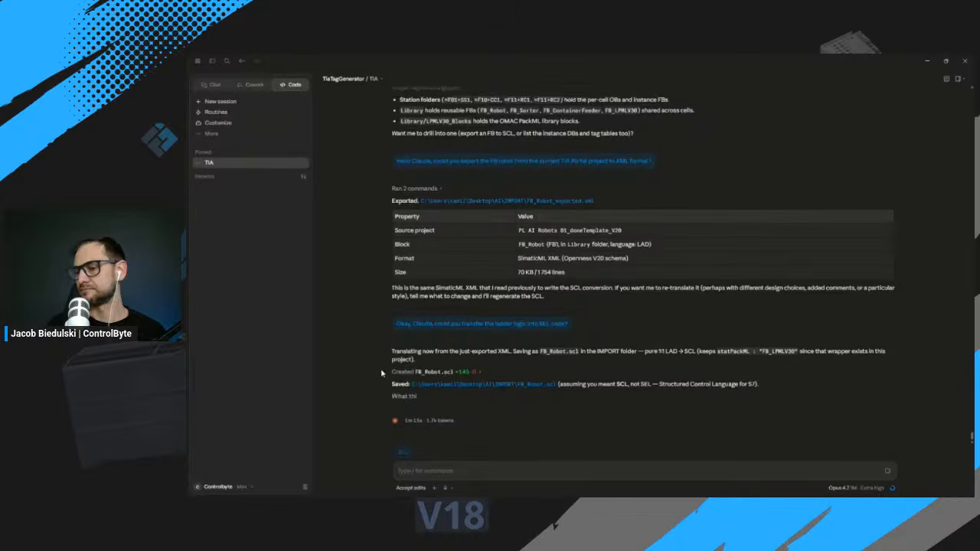Expand the More section in sidebar

[207, 133]
